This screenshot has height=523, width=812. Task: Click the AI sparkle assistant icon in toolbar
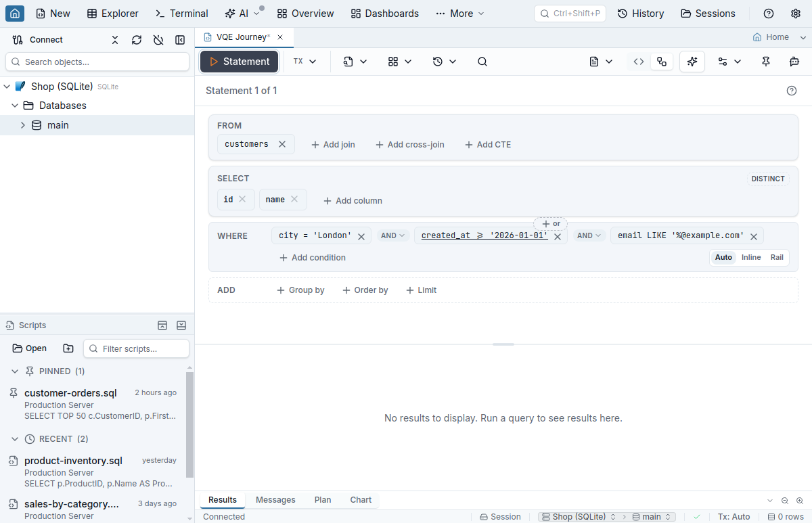[692, 62]
